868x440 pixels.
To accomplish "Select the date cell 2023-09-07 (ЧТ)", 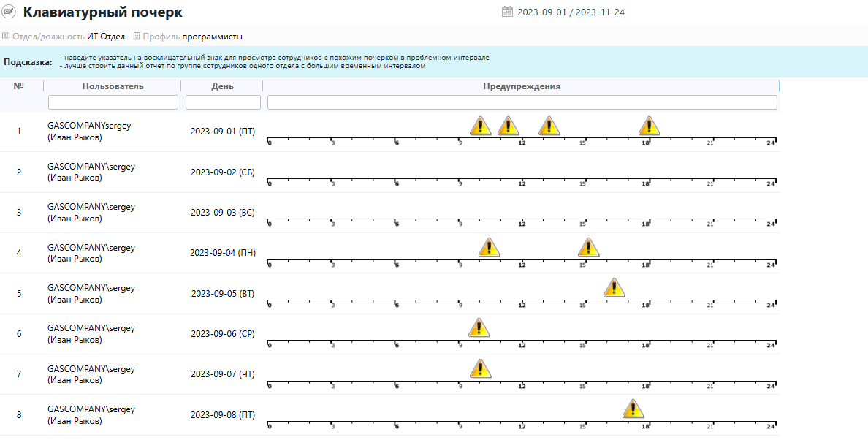I will [x=223, y=374].
